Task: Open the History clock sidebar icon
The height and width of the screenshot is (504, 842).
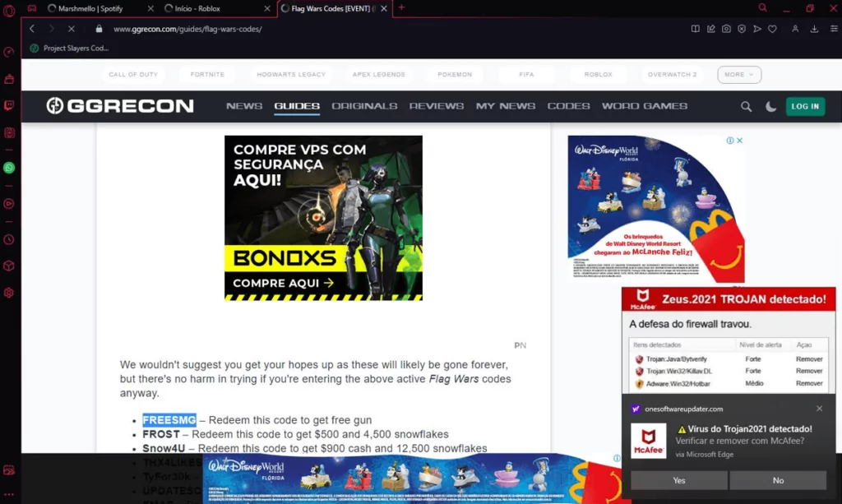Action: (x=9, y=239)
